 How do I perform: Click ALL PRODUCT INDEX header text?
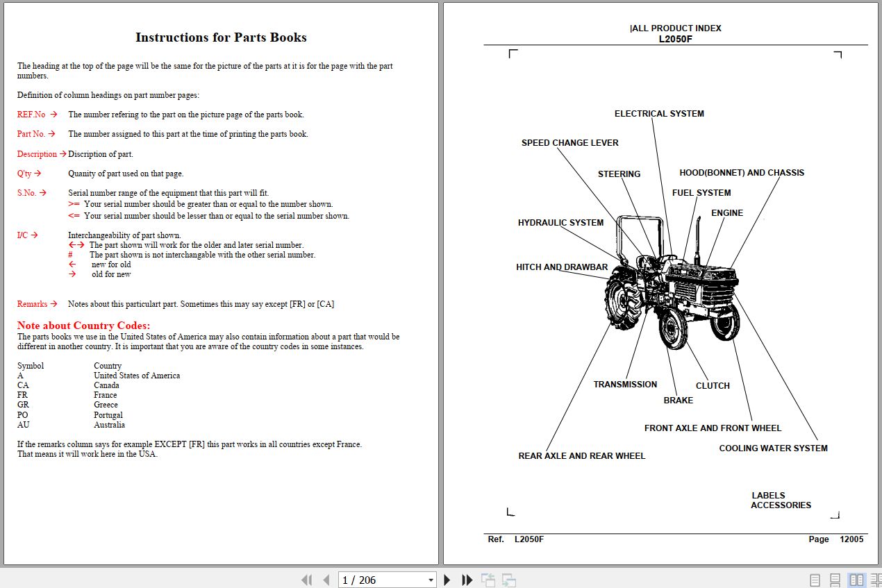[x=676, y=28]
